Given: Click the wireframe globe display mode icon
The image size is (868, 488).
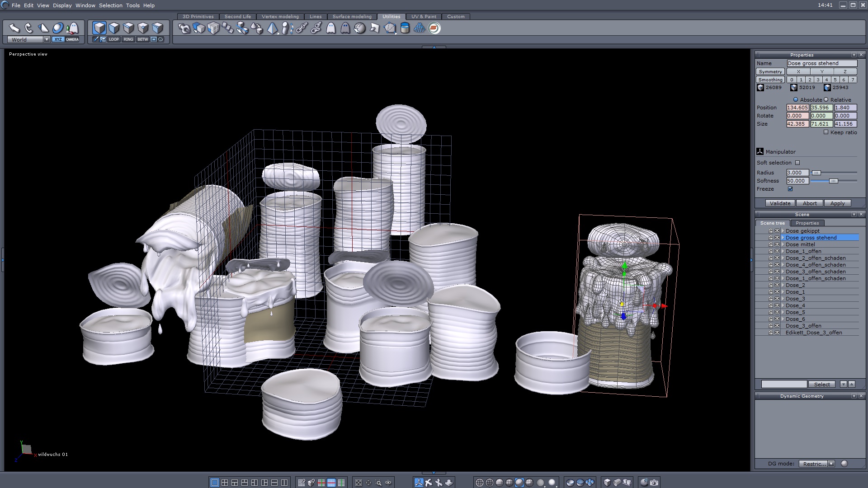Looking at the screenshot, I should pyautogui.click(x=480, y=482).
